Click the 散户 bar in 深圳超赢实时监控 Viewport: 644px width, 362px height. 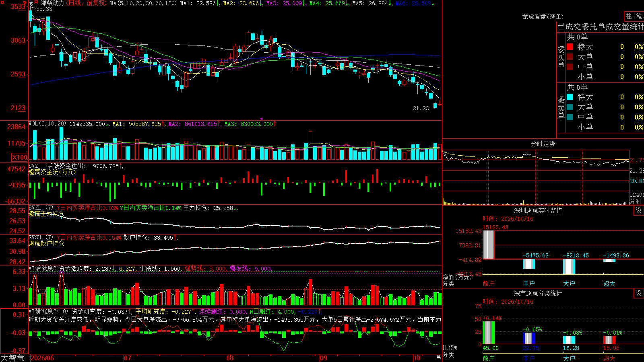(x=489, y=245)
